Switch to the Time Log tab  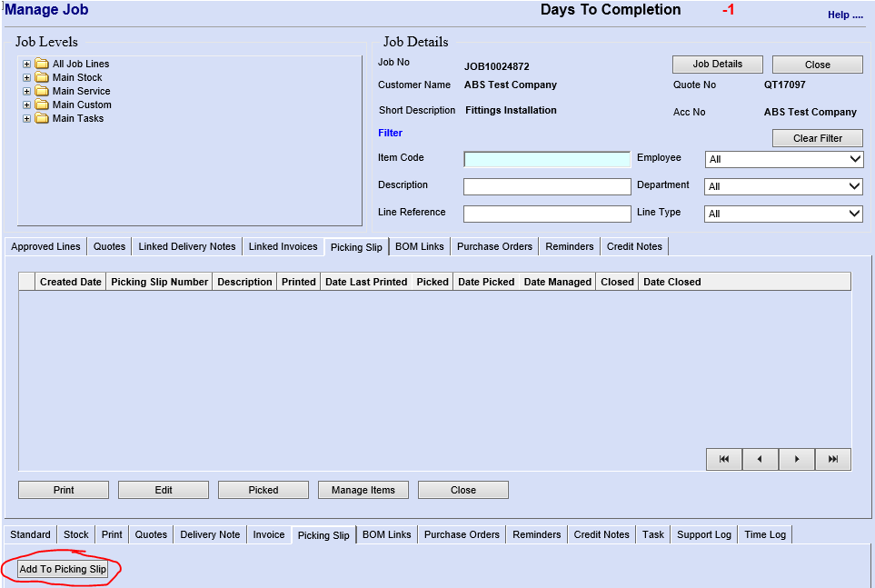[764, 535]
